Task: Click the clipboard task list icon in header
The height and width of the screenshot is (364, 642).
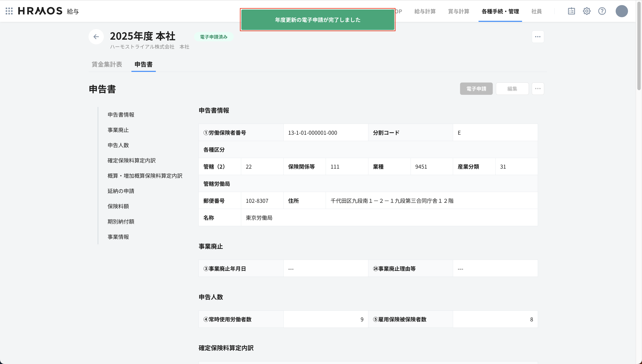Action: [x=572, y=11]
